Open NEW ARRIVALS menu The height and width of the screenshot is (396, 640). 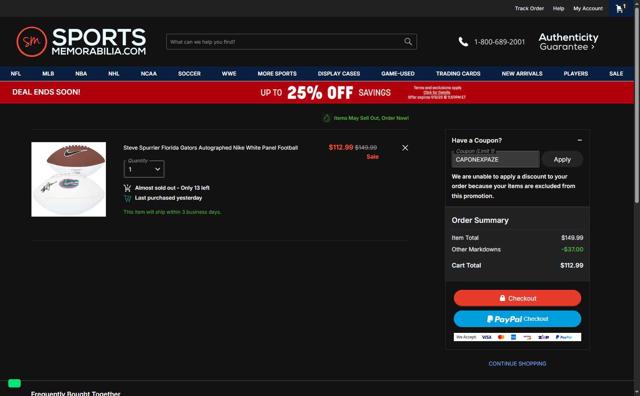coord(522,73)
